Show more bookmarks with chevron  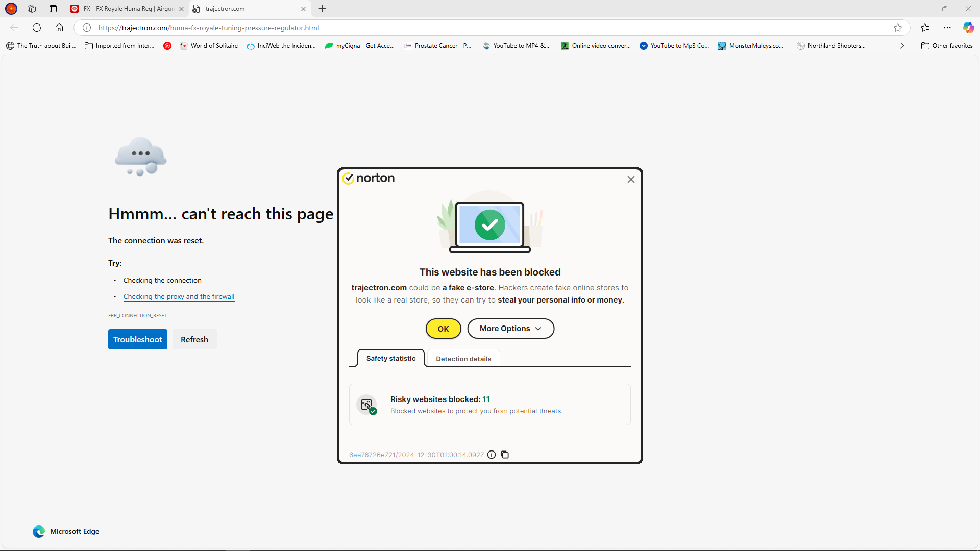click(902, 46)
